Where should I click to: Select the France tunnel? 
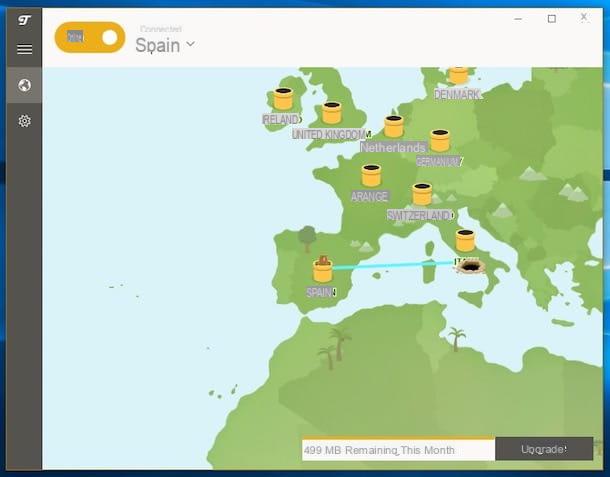click(371, 176)
